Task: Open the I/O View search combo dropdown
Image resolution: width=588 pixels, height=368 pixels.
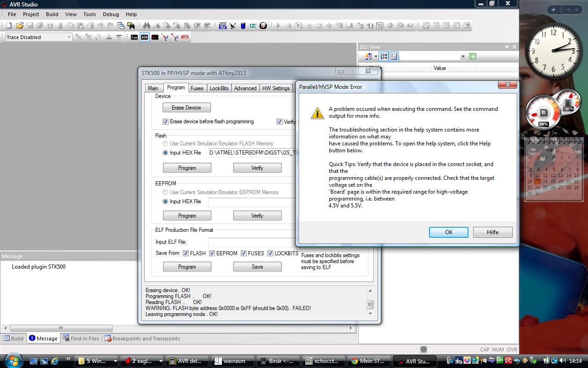Action: (463, 56)
